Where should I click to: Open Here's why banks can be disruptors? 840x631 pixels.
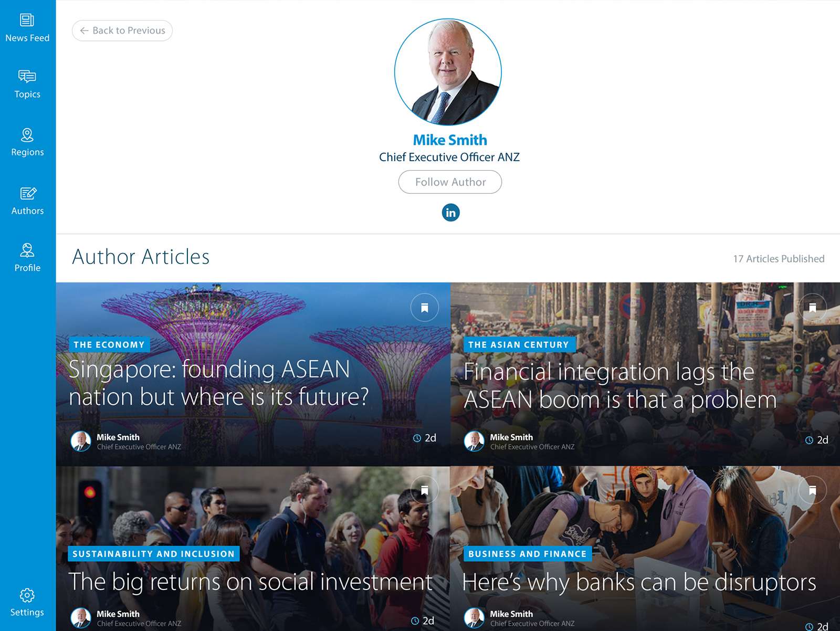[639, 582]
